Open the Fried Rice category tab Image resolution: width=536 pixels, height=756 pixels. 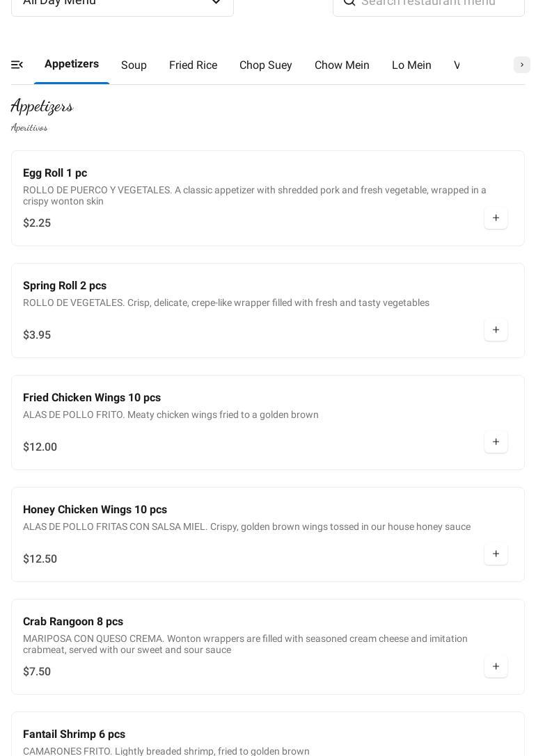point(193,65)
